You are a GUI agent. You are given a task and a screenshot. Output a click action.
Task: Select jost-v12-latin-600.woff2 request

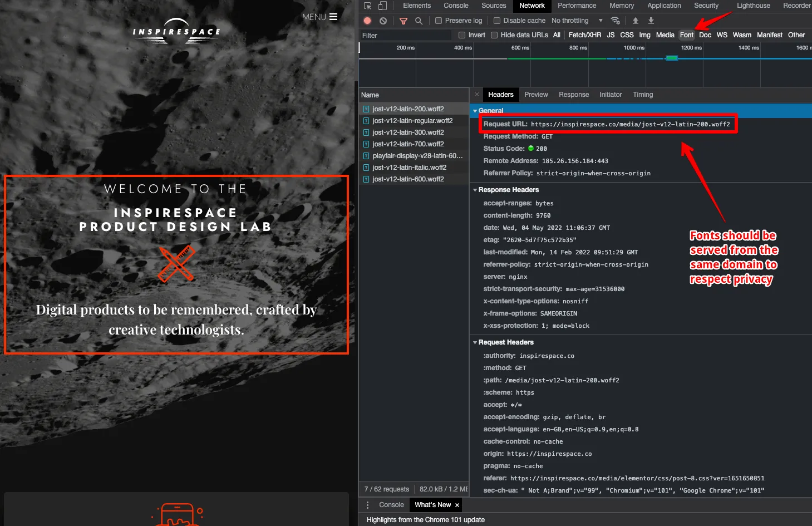click(414, 179)
